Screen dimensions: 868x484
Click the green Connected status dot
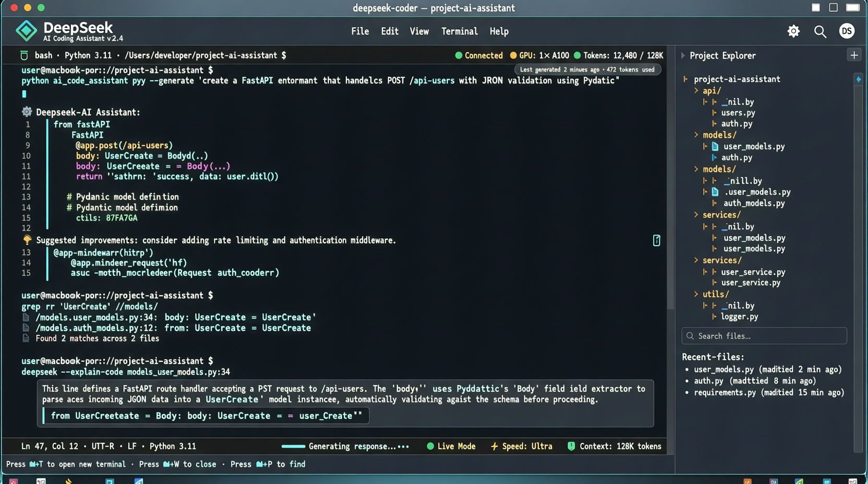coord(459,55)
